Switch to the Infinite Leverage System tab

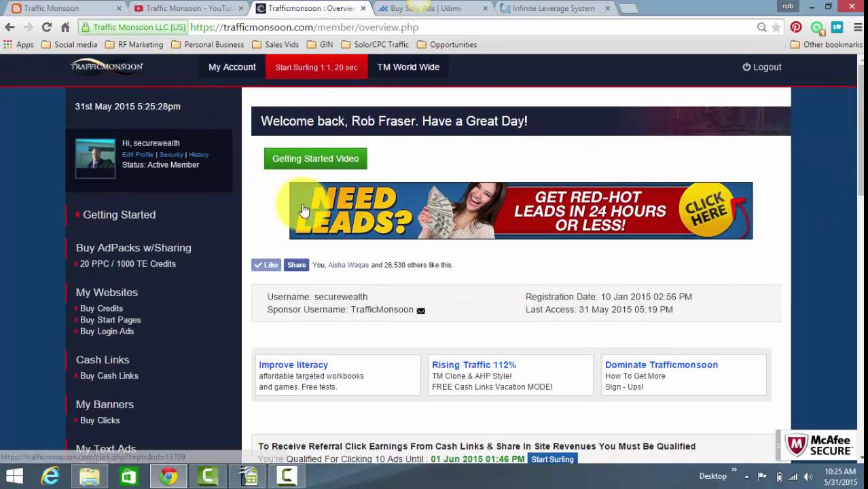[x=554, y=8]
